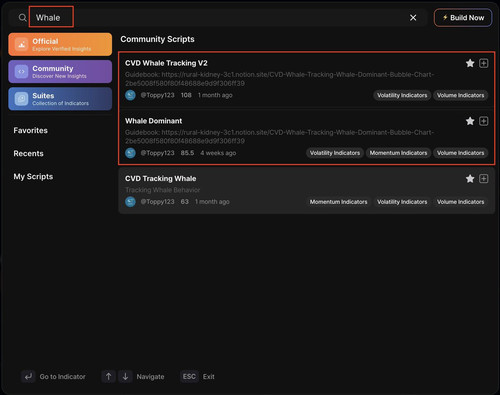Click '4 weeks ago' on Whale Dominant
Image resolution: width=500 pixels, height=395 pixels.
pyautogui.click(x=218, y=153)
